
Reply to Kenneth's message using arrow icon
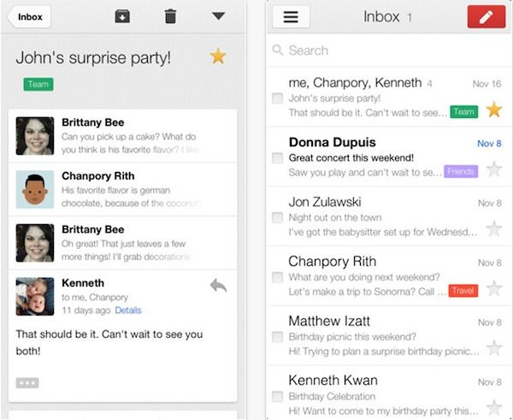coord(218,286)
